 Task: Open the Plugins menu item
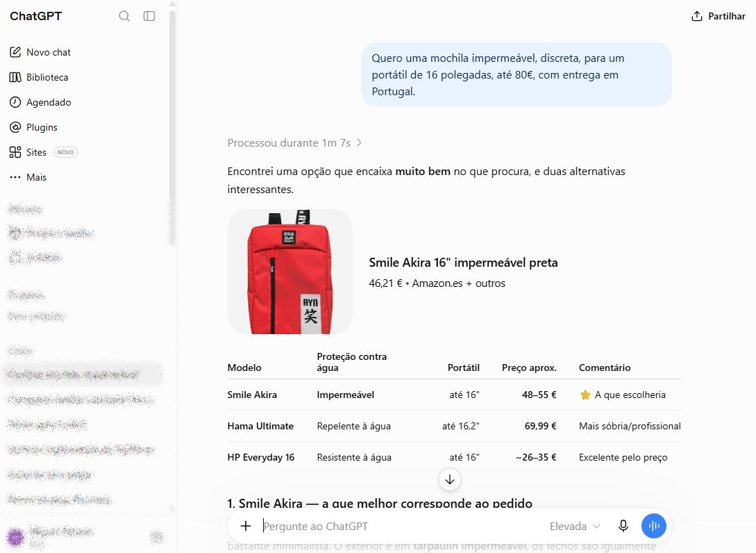pyautogui.click(x=42, y=127)
